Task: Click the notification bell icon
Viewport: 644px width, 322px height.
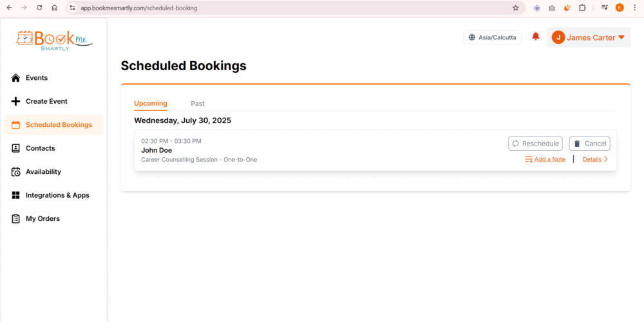Action: coord(536,37)
